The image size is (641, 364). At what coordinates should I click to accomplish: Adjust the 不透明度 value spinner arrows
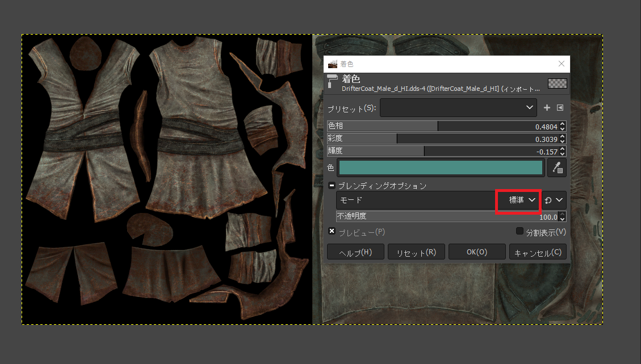(x=563, y=216)
